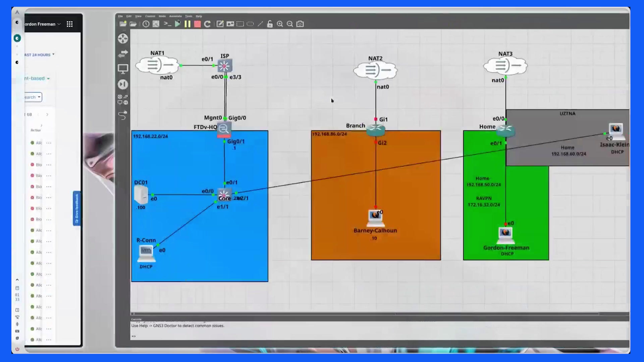
Task: Select the Add a link tool
Action: coord(123,115)
